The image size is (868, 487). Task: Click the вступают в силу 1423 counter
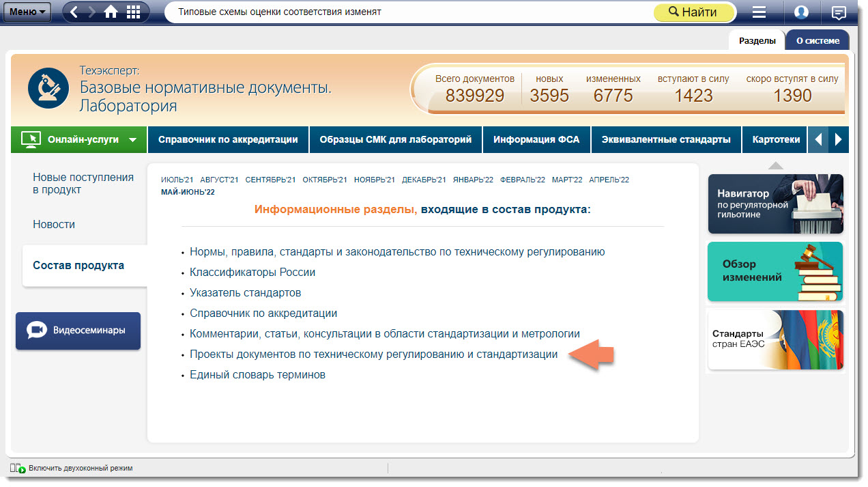point(693,89)
